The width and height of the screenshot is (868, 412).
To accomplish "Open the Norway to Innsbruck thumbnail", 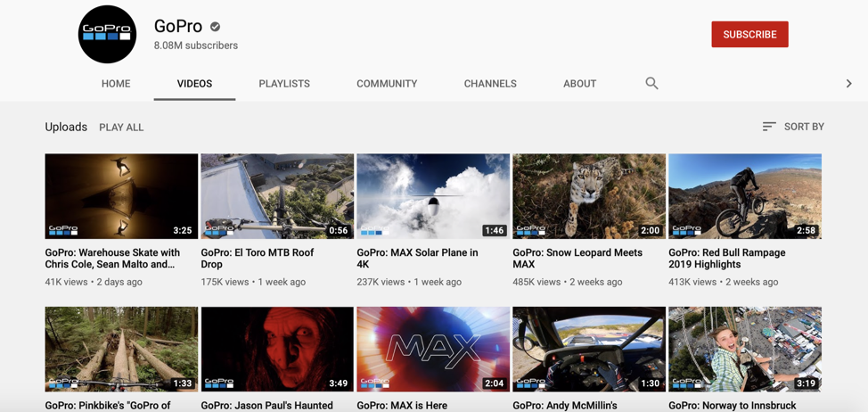I will [744, 350].
